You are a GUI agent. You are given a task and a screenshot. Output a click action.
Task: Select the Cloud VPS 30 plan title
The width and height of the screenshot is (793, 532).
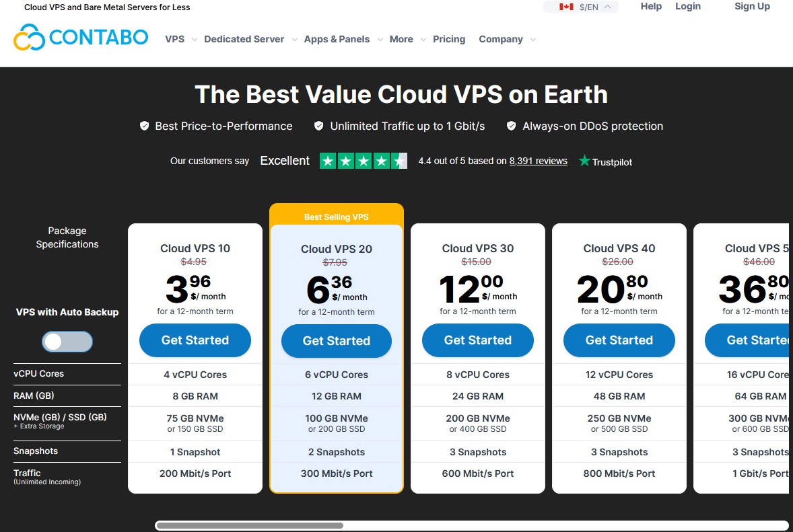(478, 248)
